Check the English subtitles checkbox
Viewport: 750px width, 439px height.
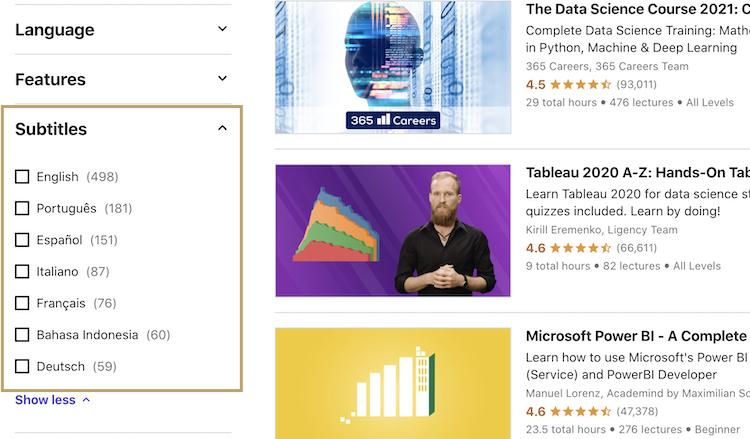(x=22, y=177)
